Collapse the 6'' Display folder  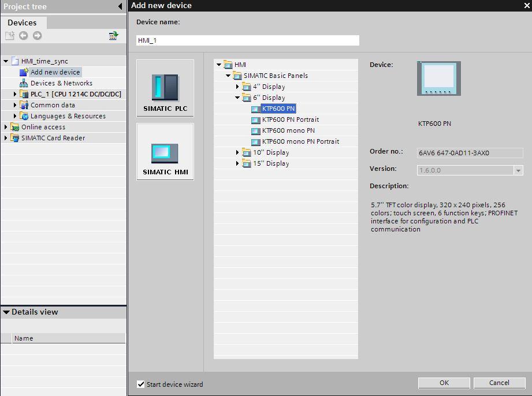(x=237, y=98)
